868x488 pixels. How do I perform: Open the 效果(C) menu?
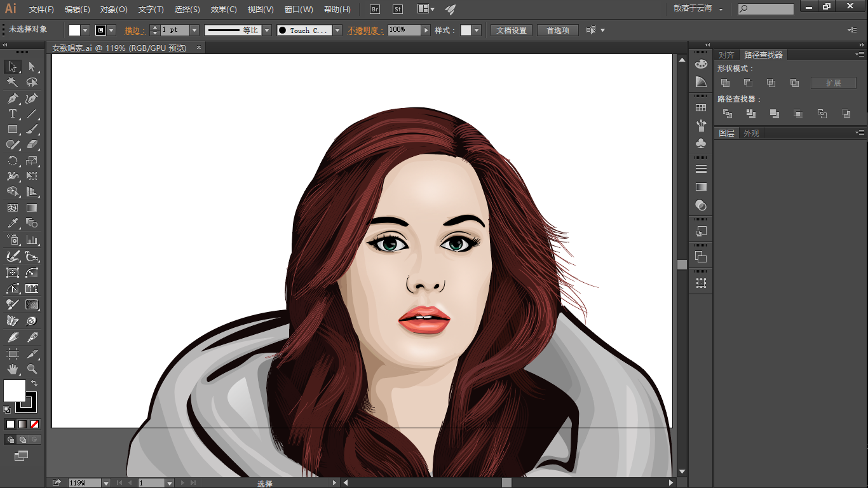click(224, 10)
